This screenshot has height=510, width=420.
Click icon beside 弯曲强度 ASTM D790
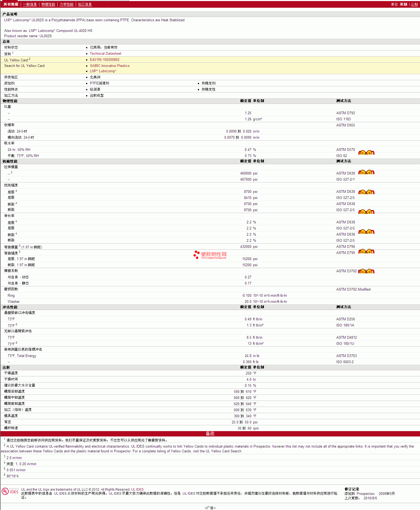pyautogui.click(x=366, y=251)
